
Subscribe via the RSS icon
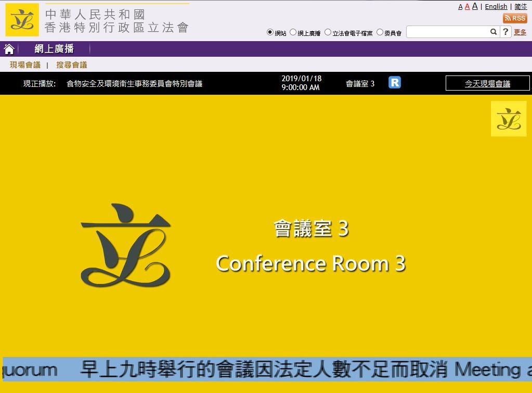[515, 18]
